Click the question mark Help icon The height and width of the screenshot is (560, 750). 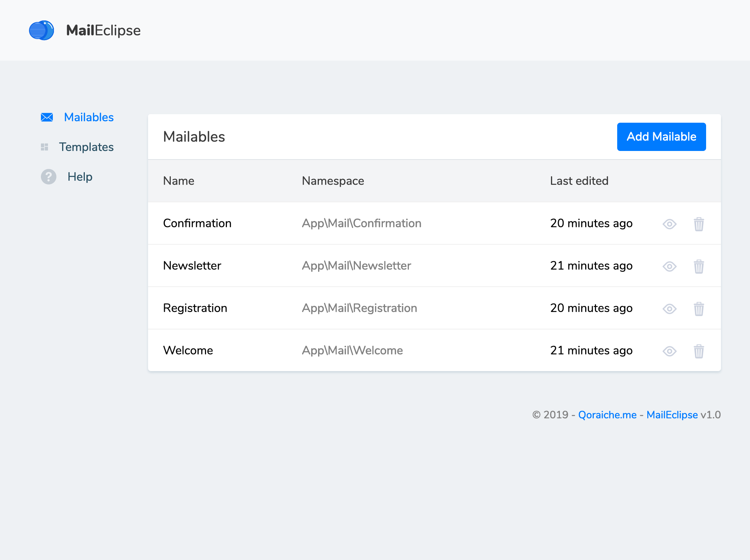[49, 177]
